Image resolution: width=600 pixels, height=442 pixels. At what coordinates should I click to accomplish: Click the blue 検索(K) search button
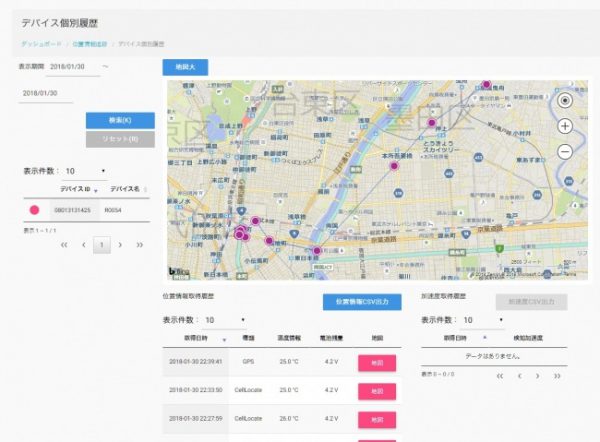(x=120, y=120)
